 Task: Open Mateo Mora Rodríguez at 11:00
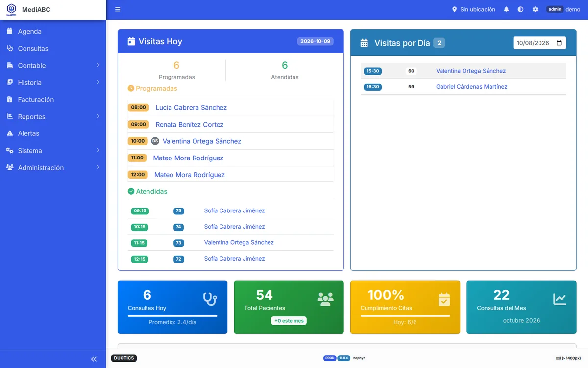pyautogui.click(x=188, y=158)
